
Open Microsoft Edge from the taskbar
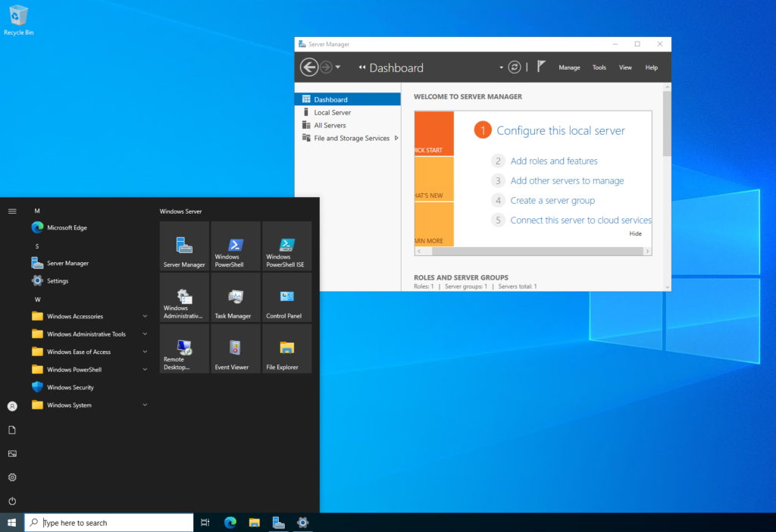[230, 523]
